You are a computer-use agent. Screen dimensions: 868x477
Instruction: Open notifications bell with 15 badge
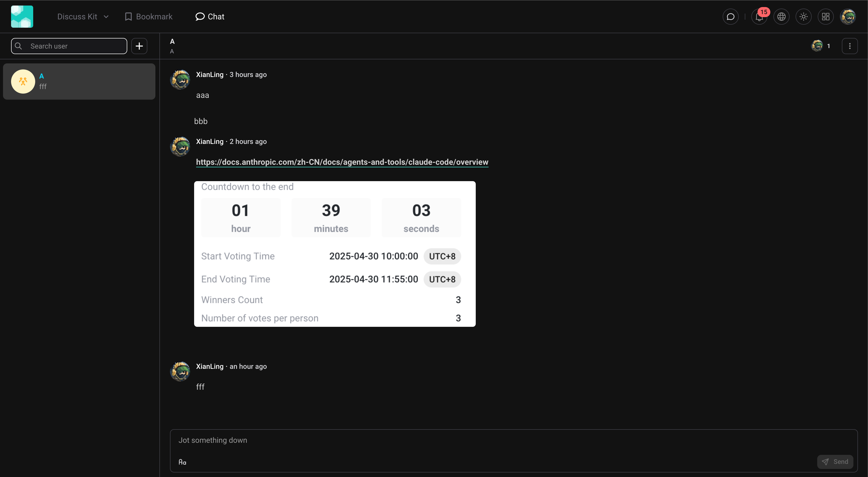click(x=759, y=17)
